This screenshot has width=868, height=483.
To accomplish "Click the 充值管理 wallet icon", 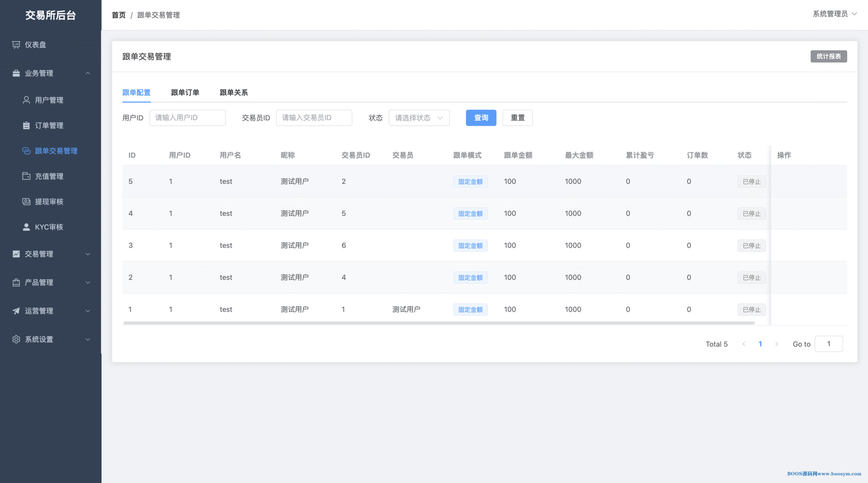I will coord(26,176).
